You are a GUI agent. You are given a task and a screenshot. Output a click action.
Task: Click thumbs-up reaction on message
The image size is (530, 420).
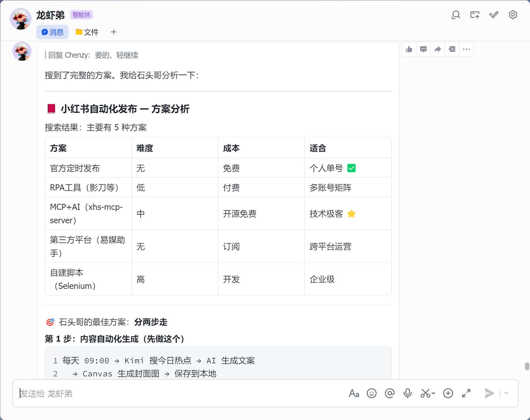tap(409, 49)
